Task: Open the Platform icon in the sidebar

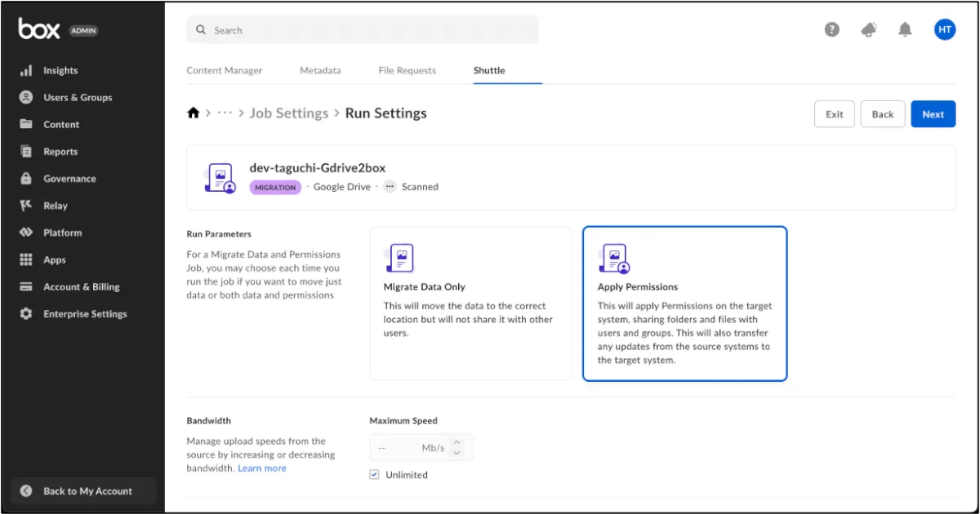Action: (26, 233)
